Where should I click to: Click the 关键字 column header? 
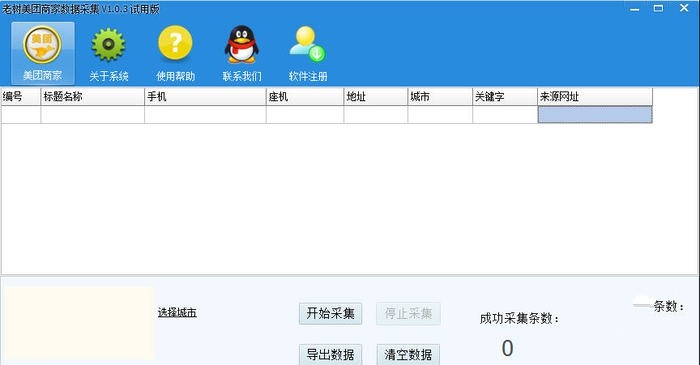[x=504, y=97]
